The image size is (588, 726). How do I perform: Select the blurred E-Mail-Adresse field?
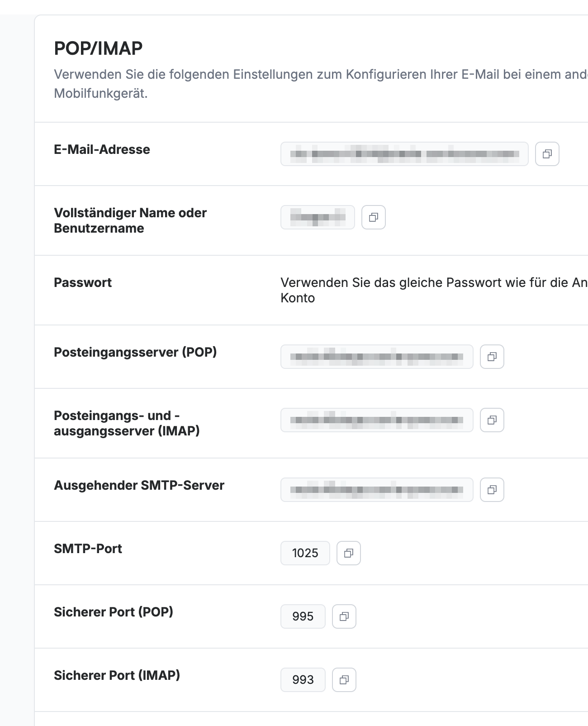(404, 154)
